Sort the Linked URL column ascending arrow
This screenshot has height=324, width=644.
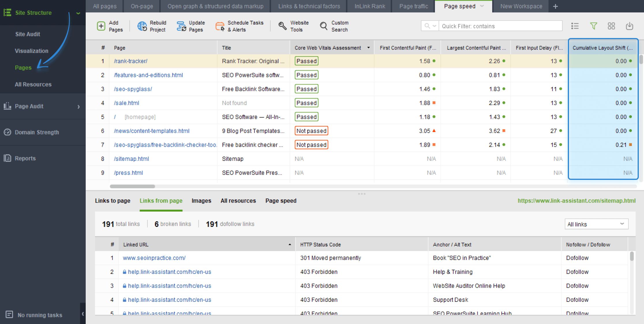pyautogui.click(x=290, y=244)
